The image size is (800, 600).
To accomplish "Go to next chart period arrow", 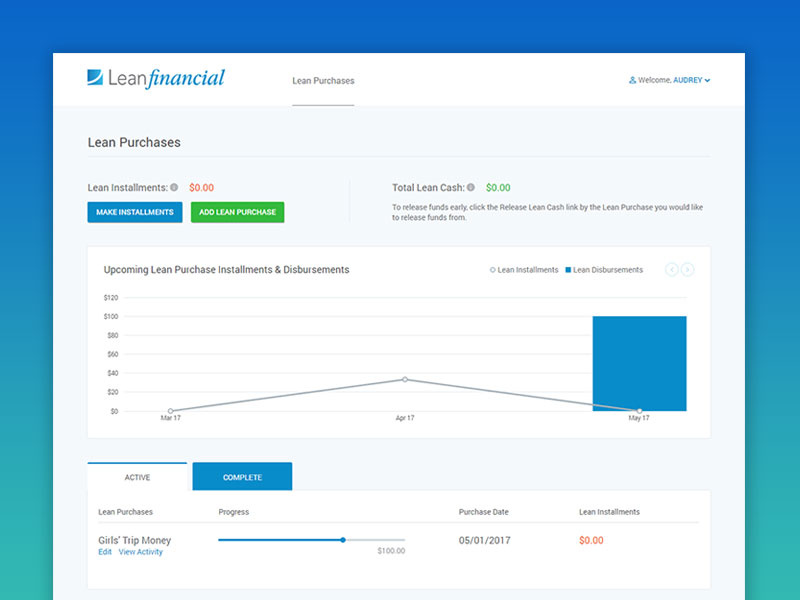I will 688,270.
